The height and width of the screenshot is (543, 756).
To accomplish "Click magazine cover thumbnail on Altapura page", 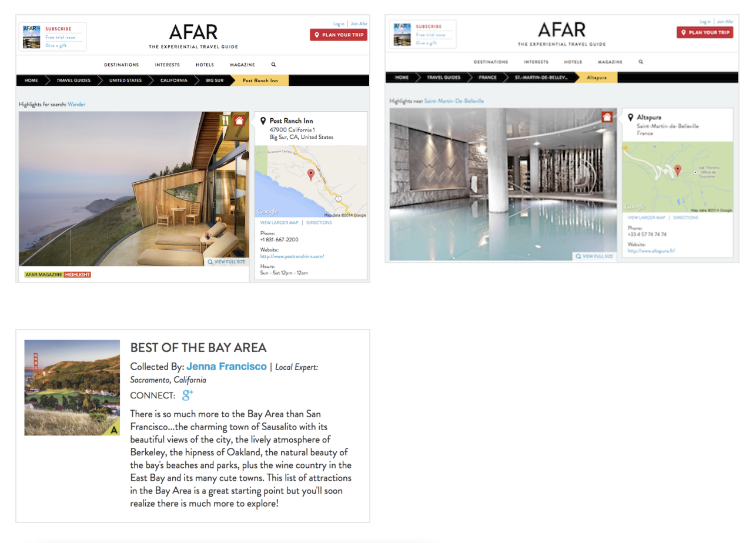I will point(402,34).
